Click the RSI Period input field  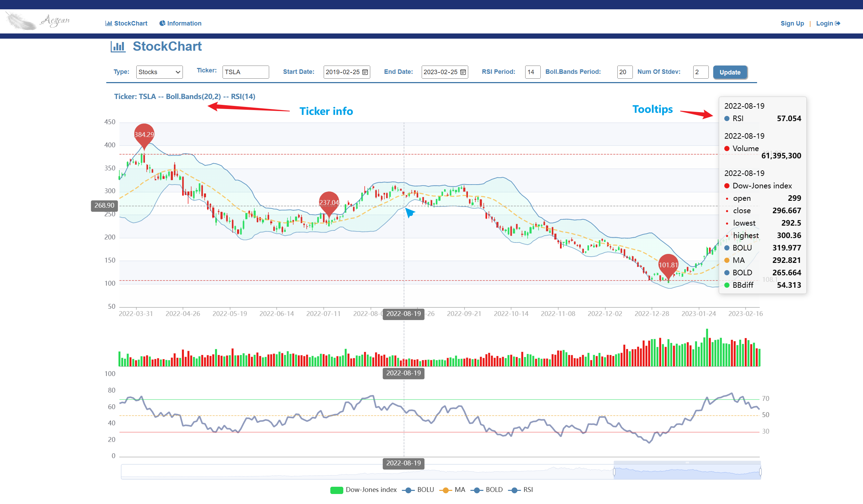click(x=532, y=72)
